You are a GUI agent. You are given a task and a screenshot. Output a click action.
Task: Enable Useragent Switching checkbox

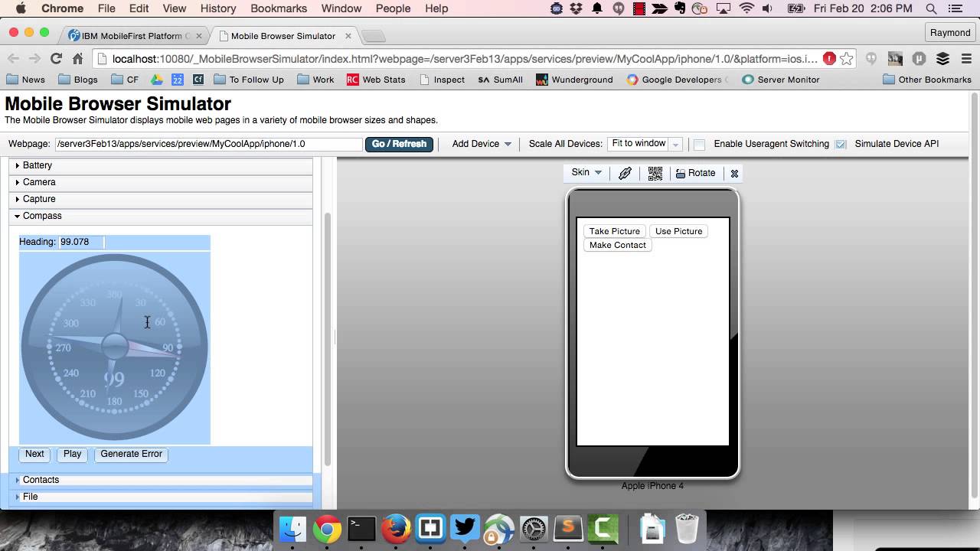click(x=700, y=145)
